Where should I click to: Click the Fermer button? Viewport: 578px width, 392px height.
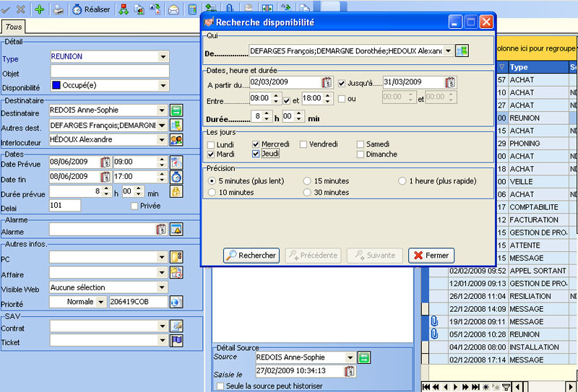point(431,256)
